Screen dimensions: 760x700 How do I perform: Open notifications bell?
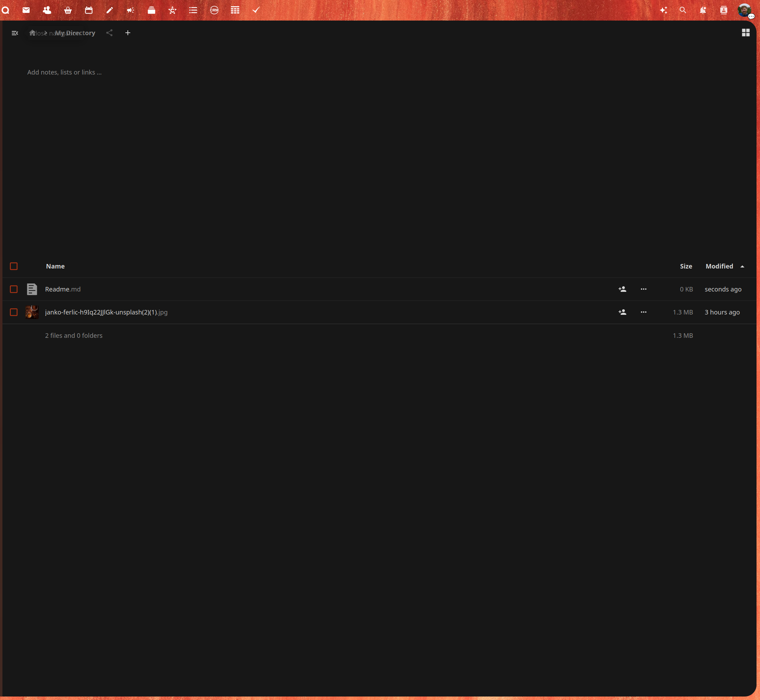pyautogui.click(x=703, y=10)
